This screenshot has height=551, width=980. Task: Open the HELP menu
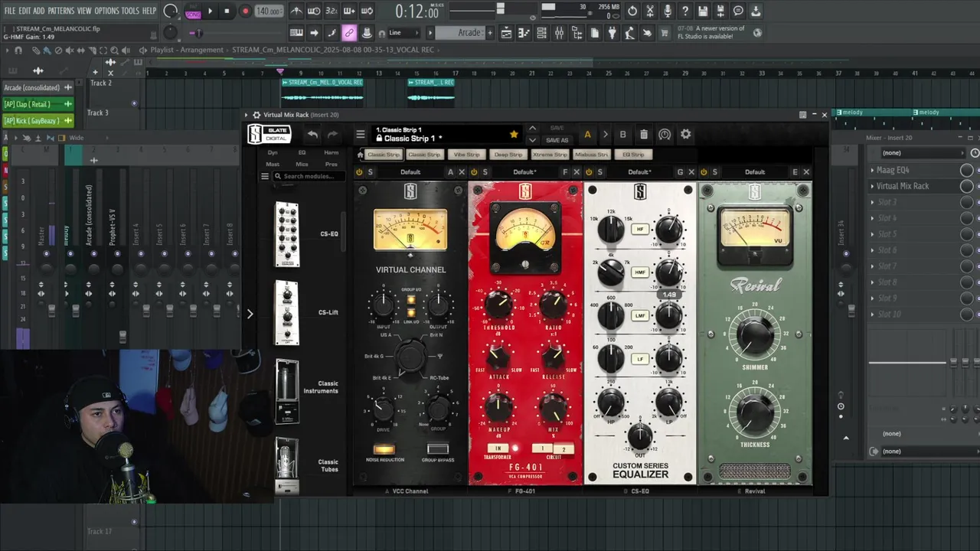(149, 11)
